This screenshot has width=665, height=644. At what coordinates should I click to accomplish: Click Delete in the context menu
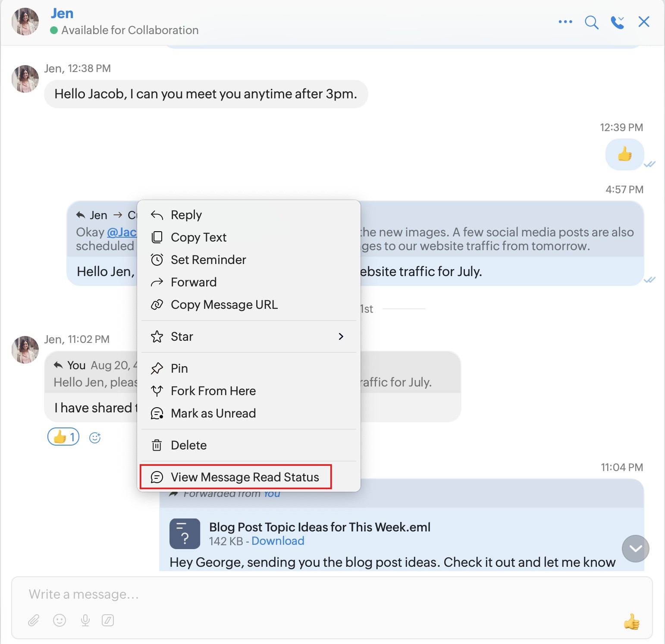click(188, 445)
